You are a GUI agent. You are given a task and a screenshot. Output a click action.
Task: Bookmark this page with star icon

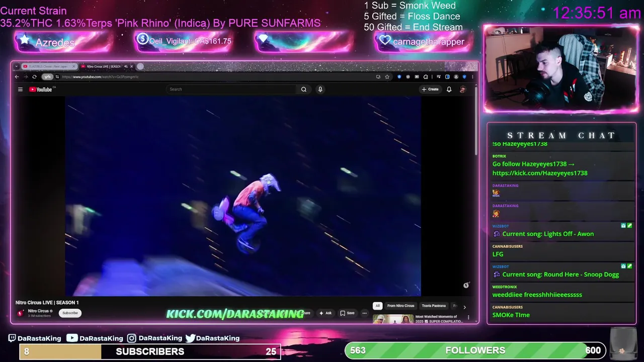click(387, 77)
